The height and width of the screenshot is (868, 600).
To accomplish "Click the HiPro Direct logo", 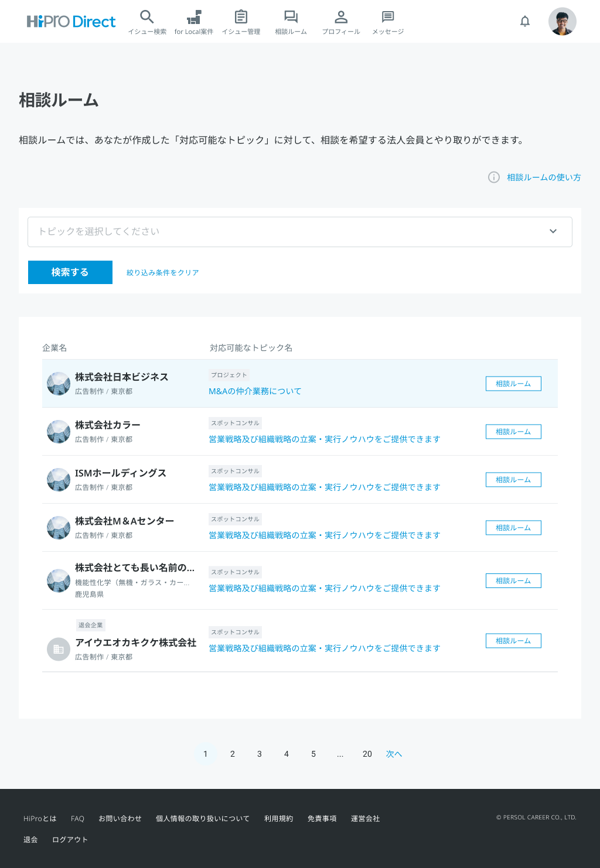I will (71, 22).
